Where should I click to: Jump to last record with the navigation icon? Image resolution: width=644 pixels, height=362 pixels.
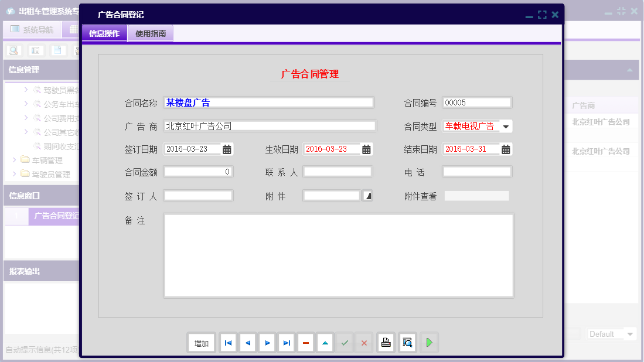[286, 343]
